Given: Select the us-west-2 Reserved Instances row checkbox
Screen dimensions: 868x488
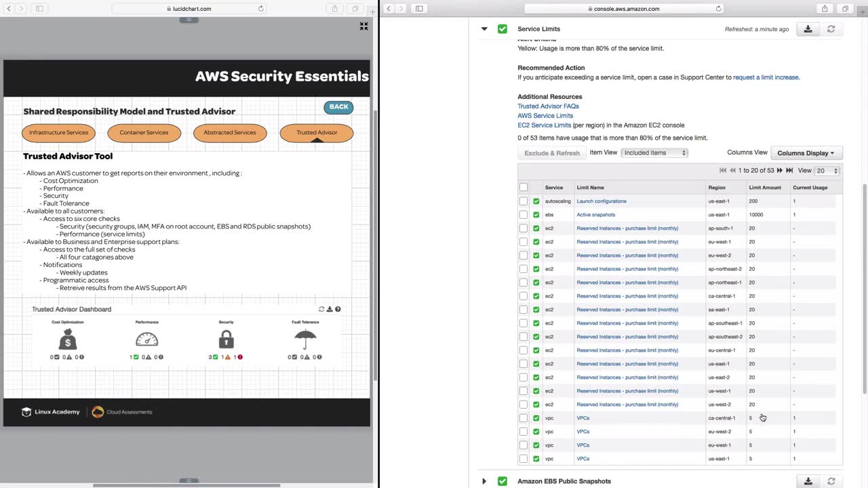Looking at the screenshot, I should click(x=523, y=405).
